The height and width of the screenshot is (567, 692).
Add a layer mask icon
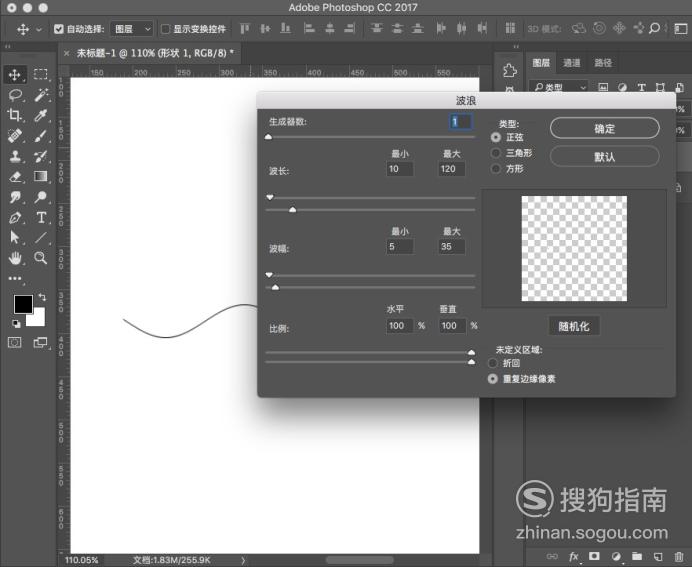pyautogui.click(x=594, y=556)
